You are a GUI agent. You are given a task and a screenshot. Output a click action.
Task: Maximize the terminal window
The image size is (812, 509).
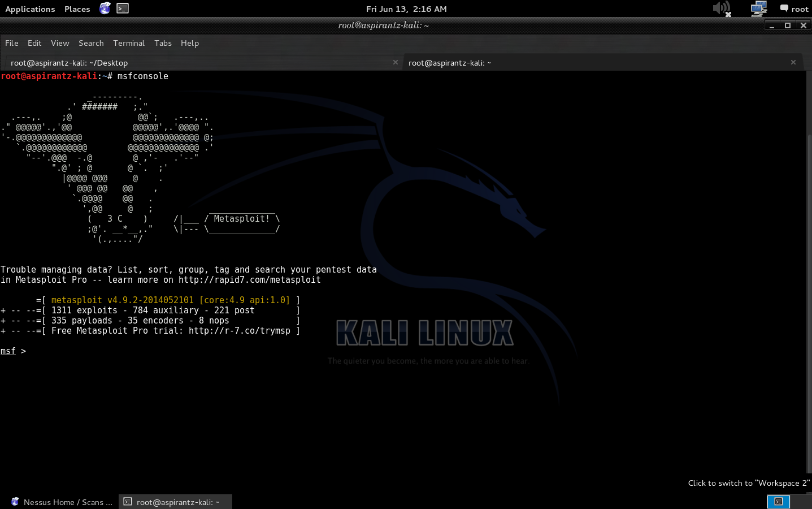point(788,25)
